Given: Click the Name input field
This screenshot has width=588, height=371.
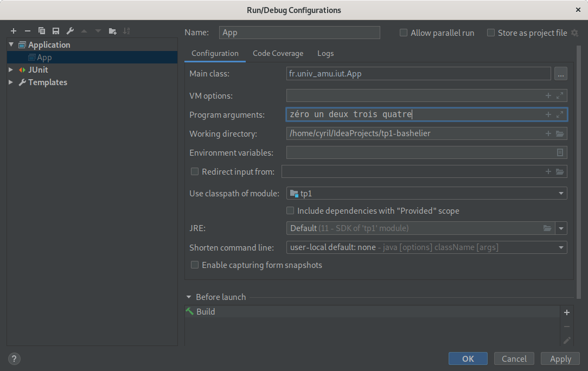Looking at the screenshot, I should pyautogui.click(x=299, y=33).
